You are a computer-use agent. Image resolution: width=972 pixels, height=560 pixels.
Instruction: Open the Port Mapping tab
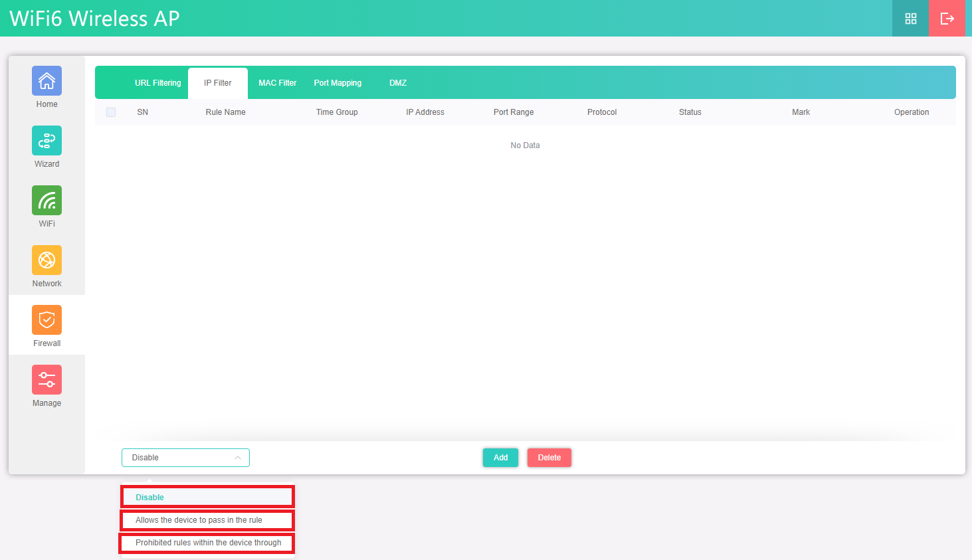click(338, 83)
